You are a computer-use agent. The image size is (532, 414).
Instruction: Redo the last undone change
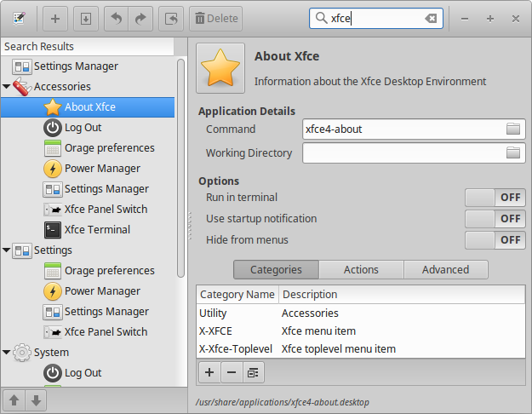140,18
